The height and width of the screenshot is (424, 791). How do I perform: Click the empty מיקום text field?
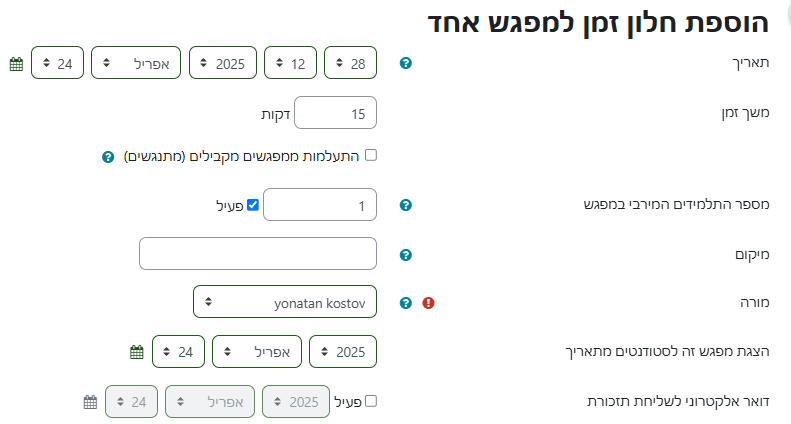258,254
